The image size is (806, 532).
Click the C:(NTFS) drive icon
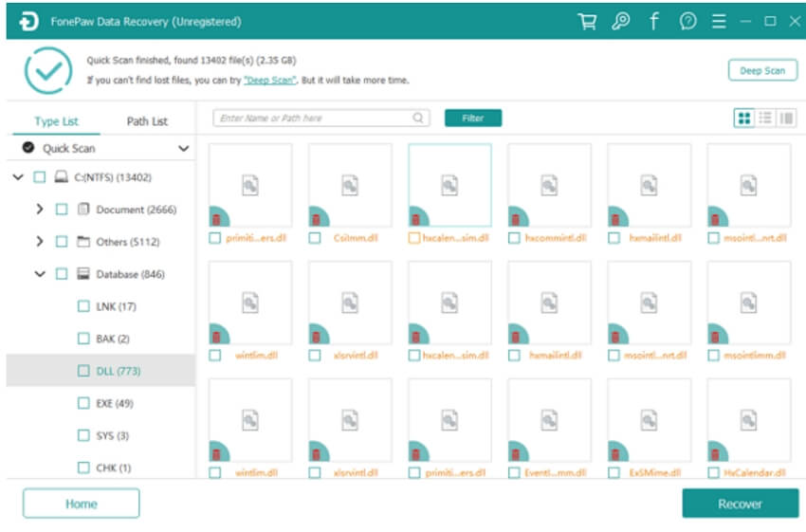[x=62, y=177]
